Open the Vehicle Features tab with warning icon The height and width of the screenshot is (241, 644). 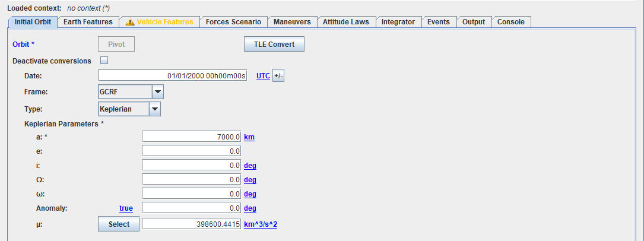[159, 22]
